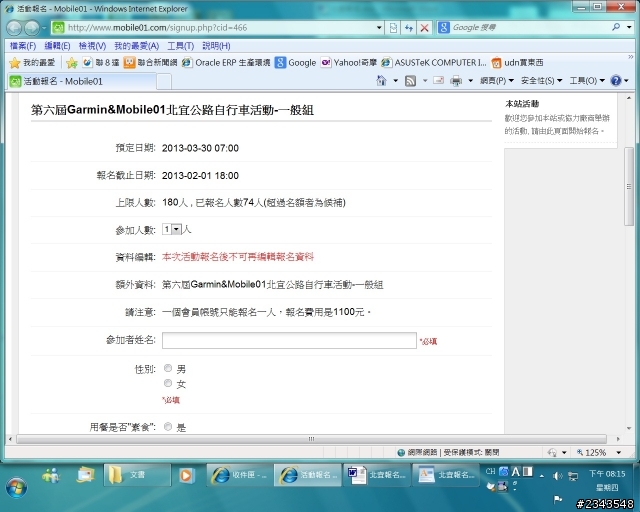Open the 檔案(F) menu
Image resolution: width=640 pixels, height=512 pixels.
pyautogui.click(x=23, y=46)
